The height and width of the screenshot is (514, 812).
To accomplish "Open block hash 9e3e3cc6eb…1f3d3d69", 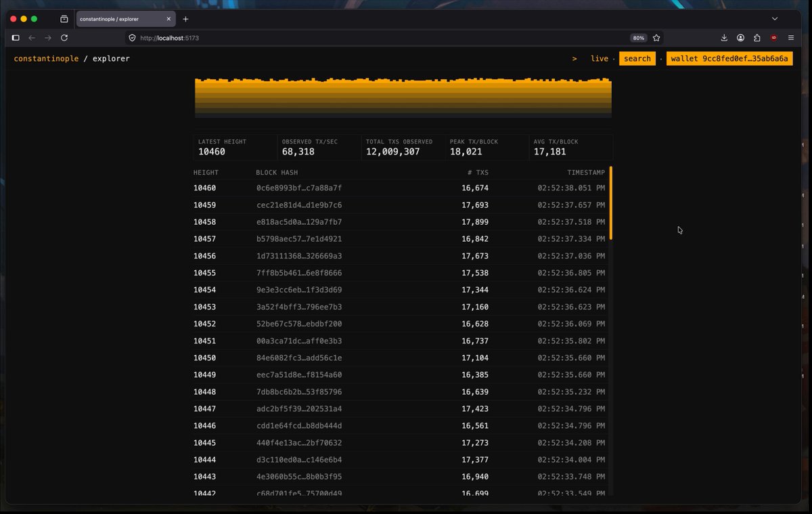I will (x=299, y=290).
